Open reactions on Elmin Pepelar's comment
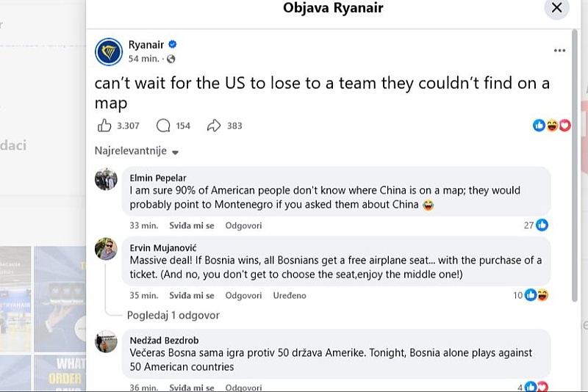 pyautogui.click(x=537, y=225)
